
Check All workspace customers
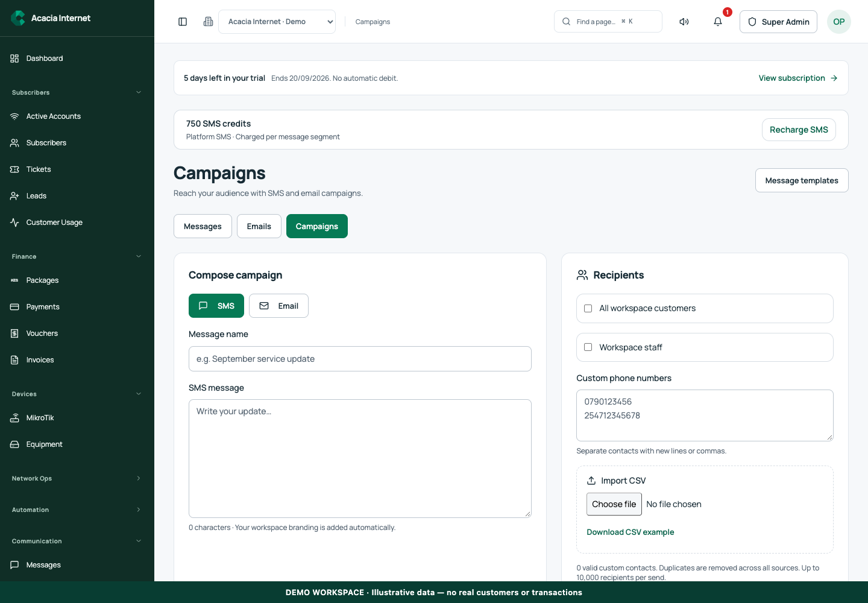[x=588, y=308]
